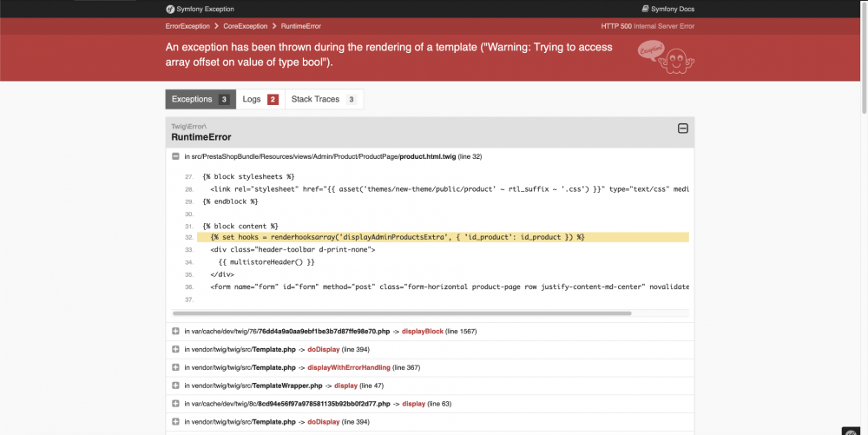Switch to the Exceptions tab
This screenshot has height=435, width=868.
[201, 99]
